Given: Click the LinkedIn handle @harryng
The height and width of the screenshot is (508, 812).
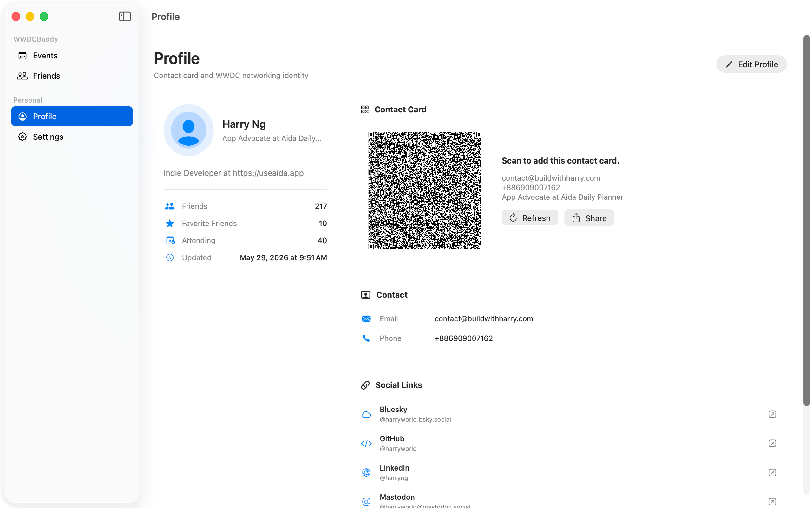Looking at the screenshot, I should 394,478.
